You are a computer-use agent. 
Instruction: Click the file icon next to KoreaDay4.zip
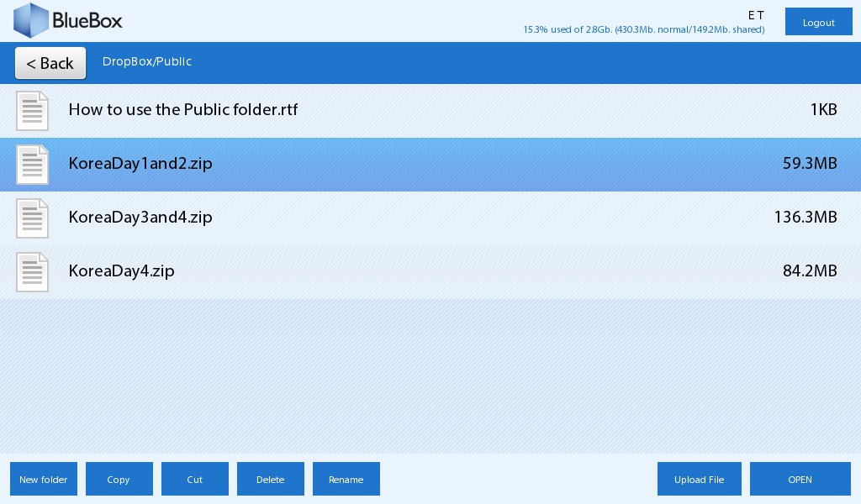[x=33, y=272]
